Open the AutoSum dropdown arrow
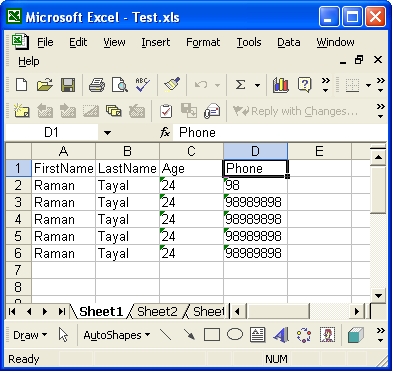The height and width of the screenshot is (375, 396). point(257,85)
